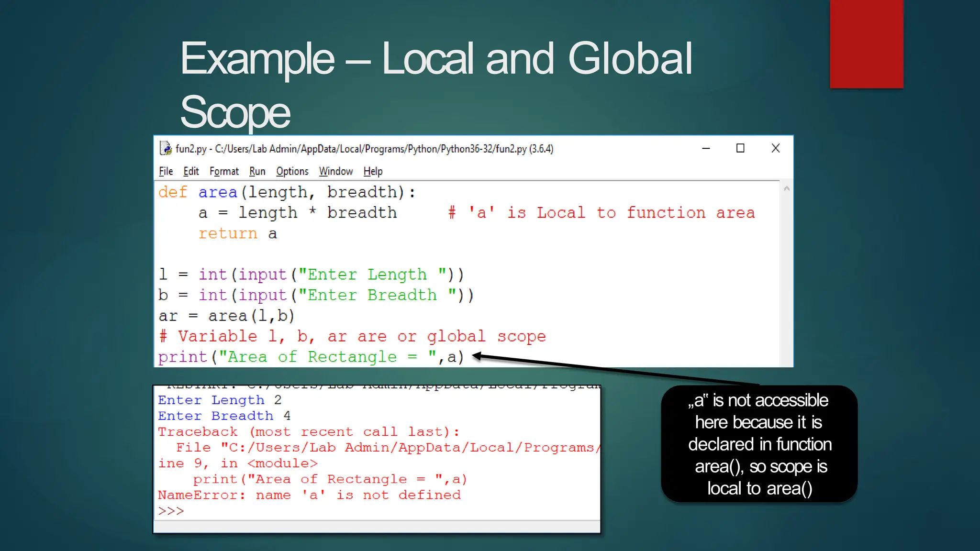Click the editor scrollbar up arrow
This screenshot has width=980, height=551.
786,189
